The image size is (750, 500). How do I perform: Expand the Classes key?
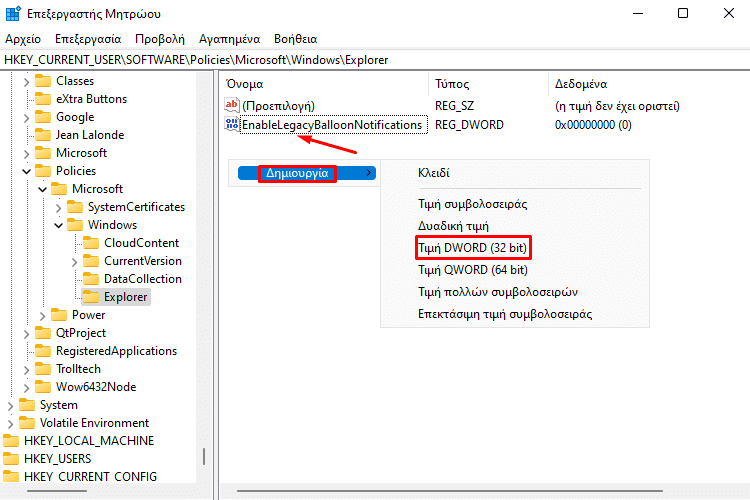(27, 82)
